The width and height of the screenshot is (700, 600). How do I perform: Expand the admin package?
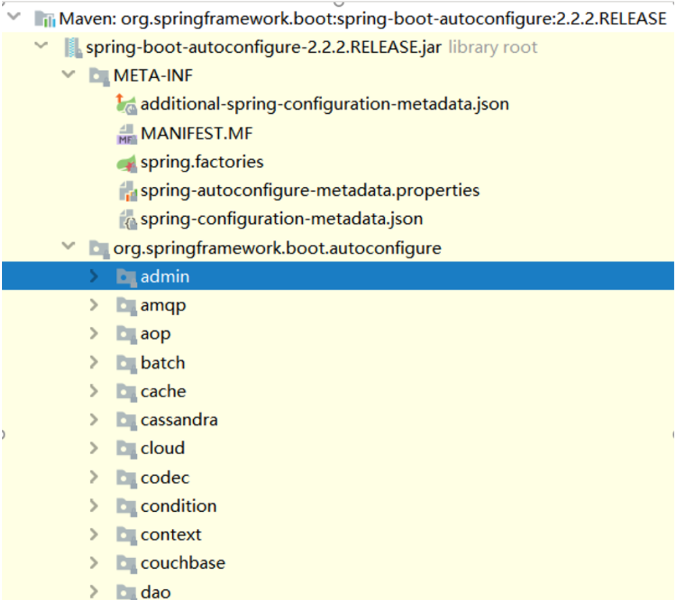(94, 276)
